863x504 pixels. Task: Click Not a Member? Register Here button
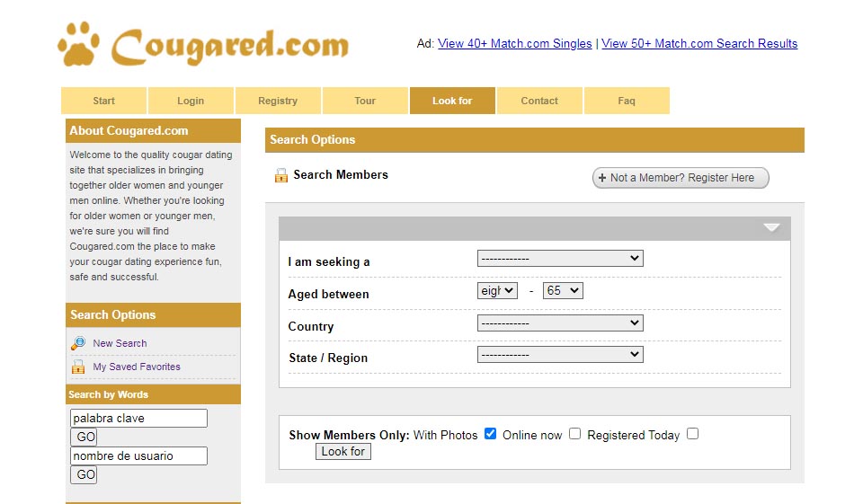pyautogui.click(x=681, y=178)
